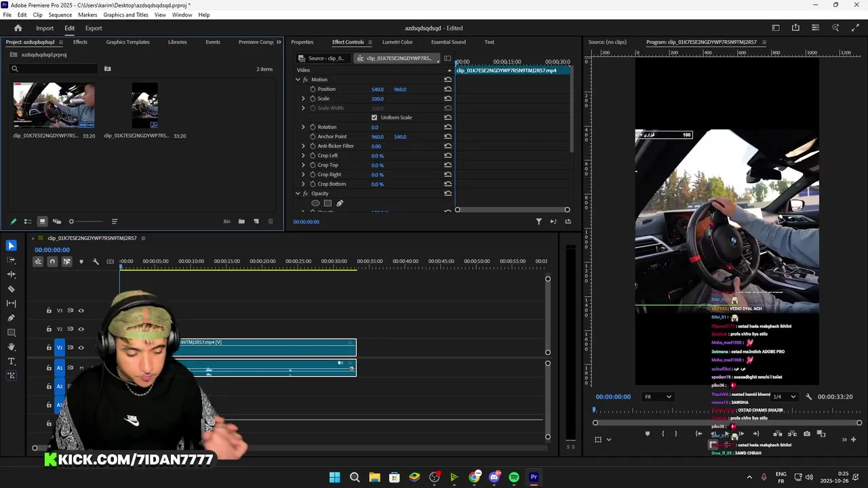The image size is (868, 488).
Task: Open the Sequence menu
Action: point(60,14)
